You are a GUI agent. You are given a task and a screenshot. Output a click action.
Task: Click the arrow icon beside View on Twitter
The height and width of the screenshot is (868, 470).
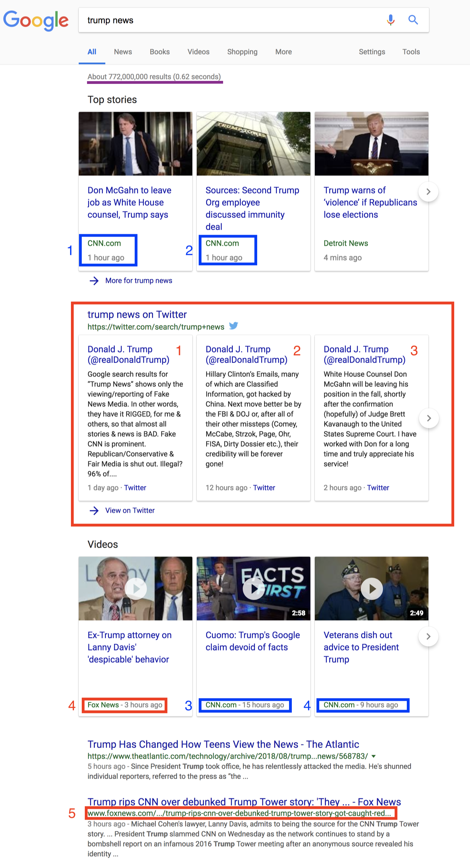[94, 511]
